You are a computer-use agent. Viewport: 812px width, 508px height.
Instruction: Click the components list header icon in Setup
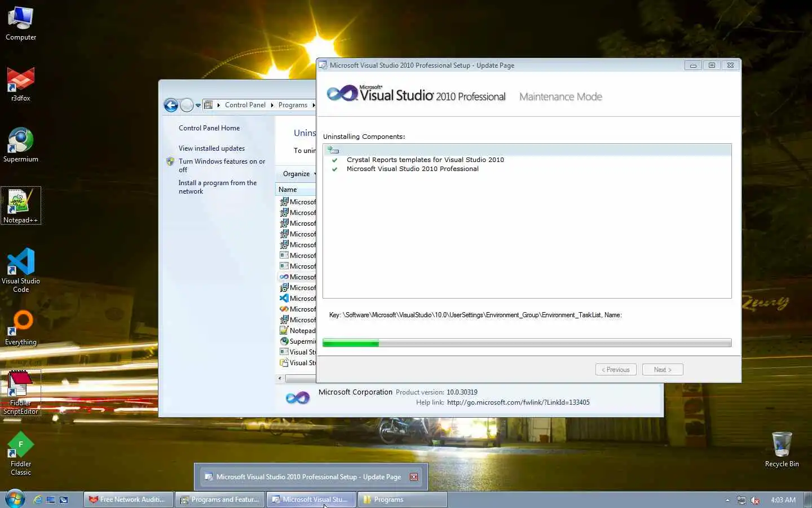pos(333,150)
